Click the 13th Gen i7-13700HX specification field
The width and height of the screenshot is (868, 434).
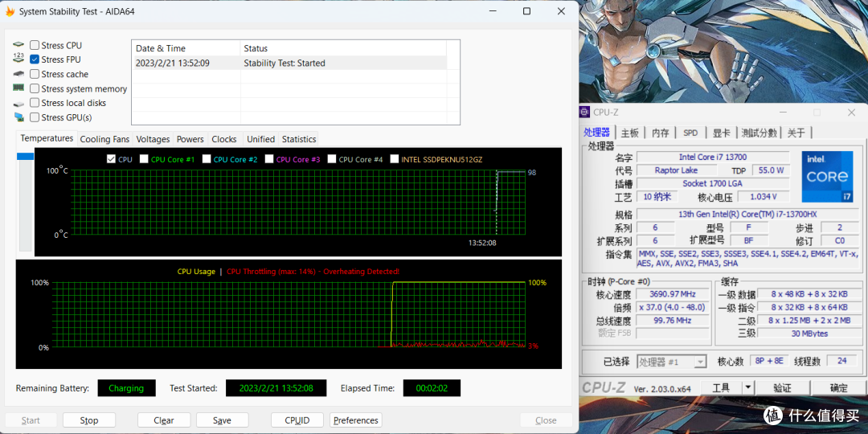pos(747,215)
